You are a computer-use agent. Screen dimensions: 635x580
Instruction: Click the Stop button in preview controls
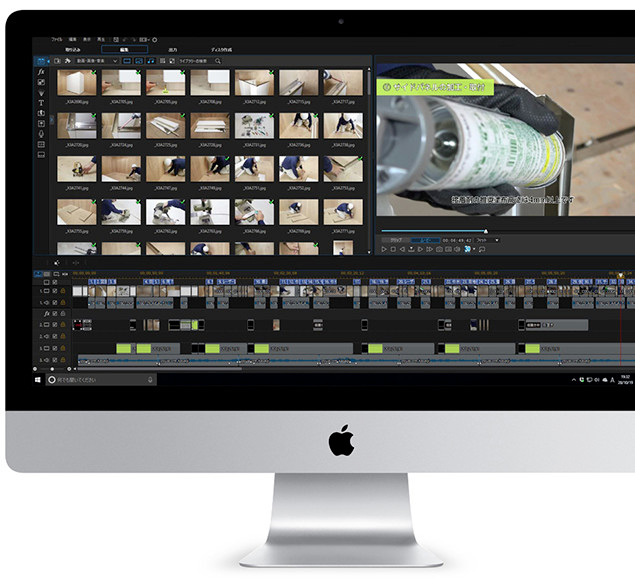pyautogui.click(x=393, y=249)
